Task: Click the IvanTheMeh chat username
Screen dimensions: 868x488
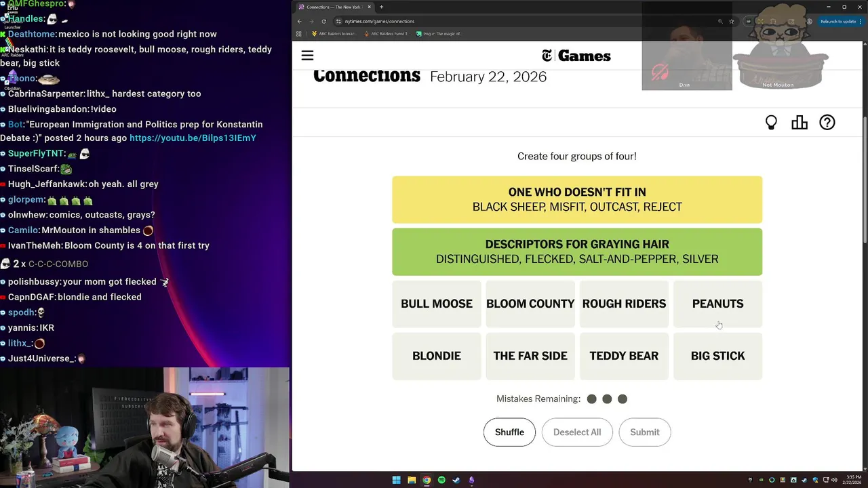Action: pos(35,245)
